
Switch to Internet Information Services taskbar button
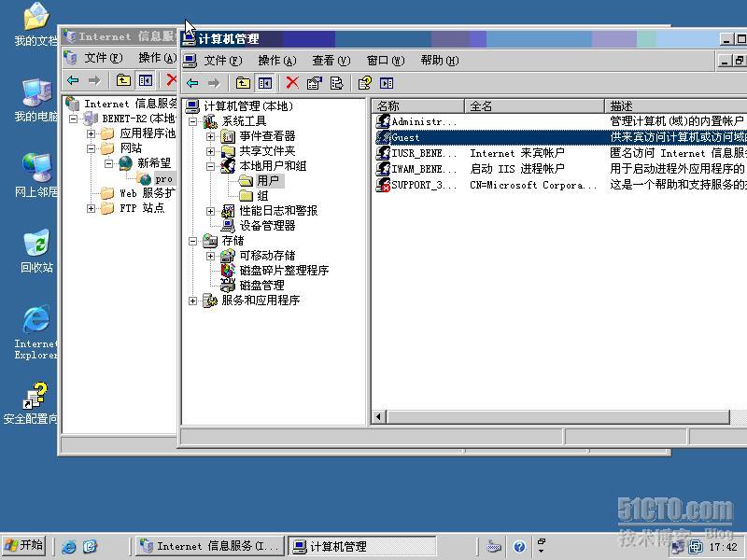point(209,546)
